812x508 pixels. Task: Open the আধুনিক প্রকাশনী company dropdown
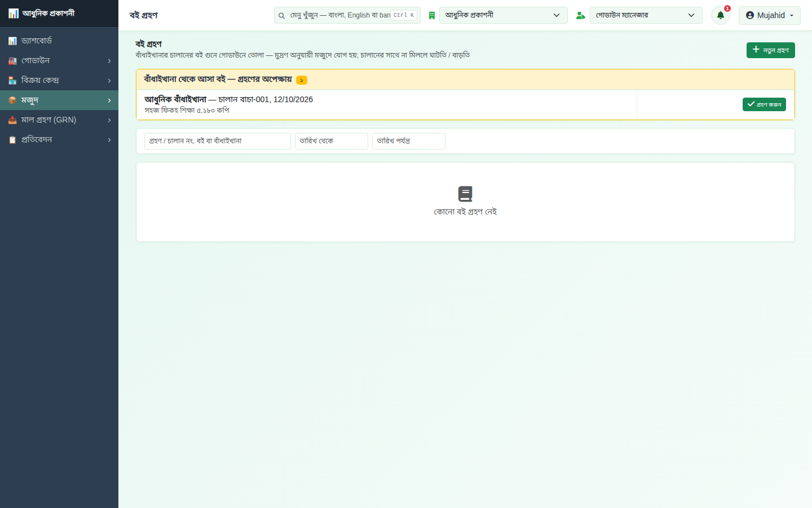click(504, 15)
